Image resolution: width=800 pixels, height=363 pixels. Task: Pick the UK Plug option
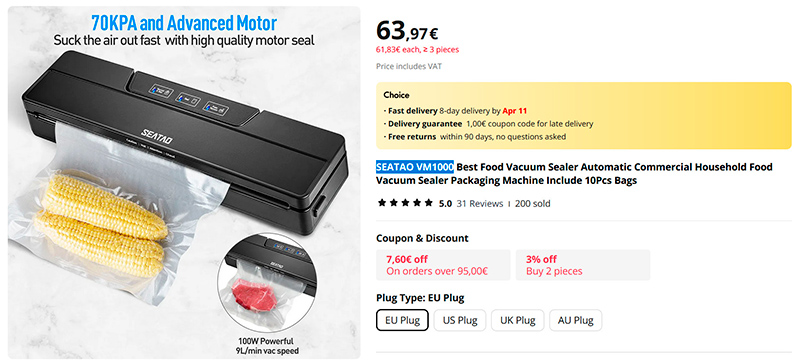[x=517, y=320]
